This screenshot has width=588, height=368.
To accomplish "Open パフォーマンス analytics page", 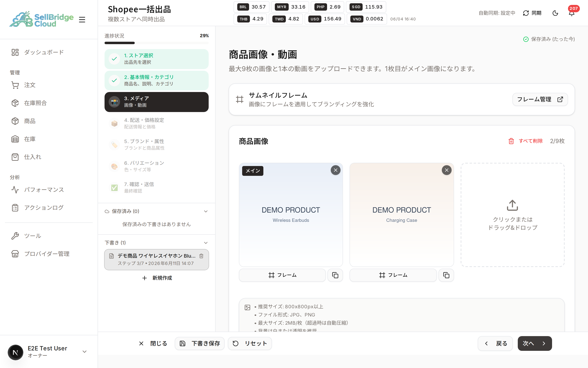I will point(49,190).
